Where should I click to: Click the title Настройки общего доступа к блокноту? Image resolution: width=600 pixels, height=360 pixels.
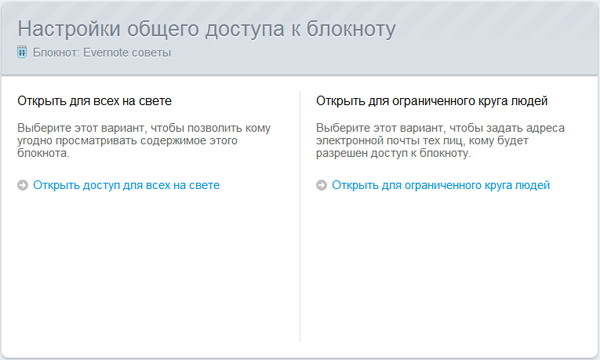[x=207, y=29]
